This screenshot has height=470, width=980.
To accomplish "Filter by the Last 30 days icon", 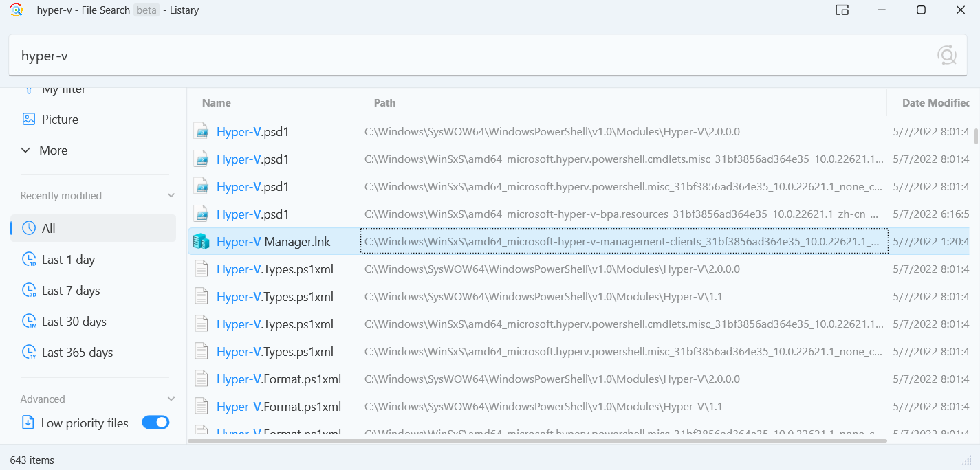I will coord(29,322).
